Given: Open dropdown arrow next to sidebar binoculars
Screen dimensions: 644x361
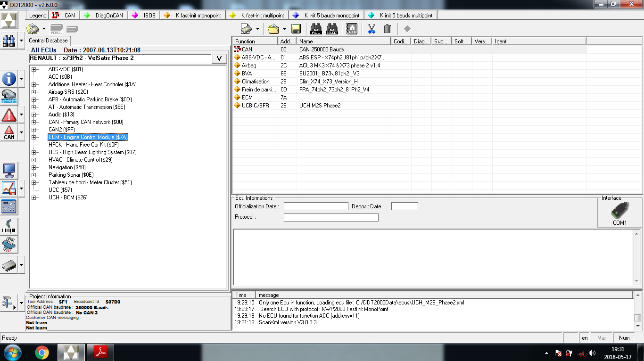Looking at the screenshot, I should coord(22,41).
